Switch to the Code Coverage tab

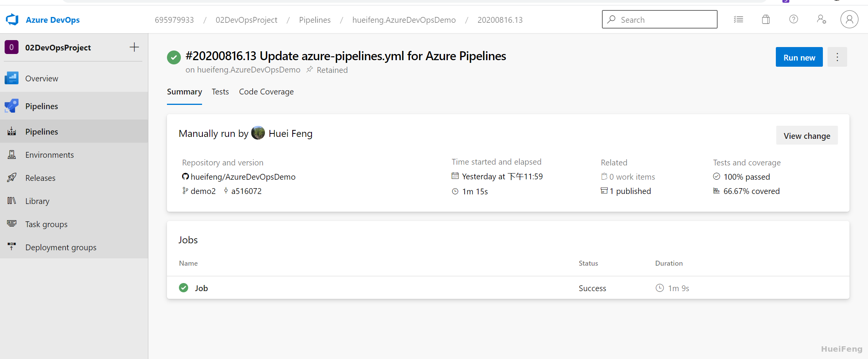266,92
